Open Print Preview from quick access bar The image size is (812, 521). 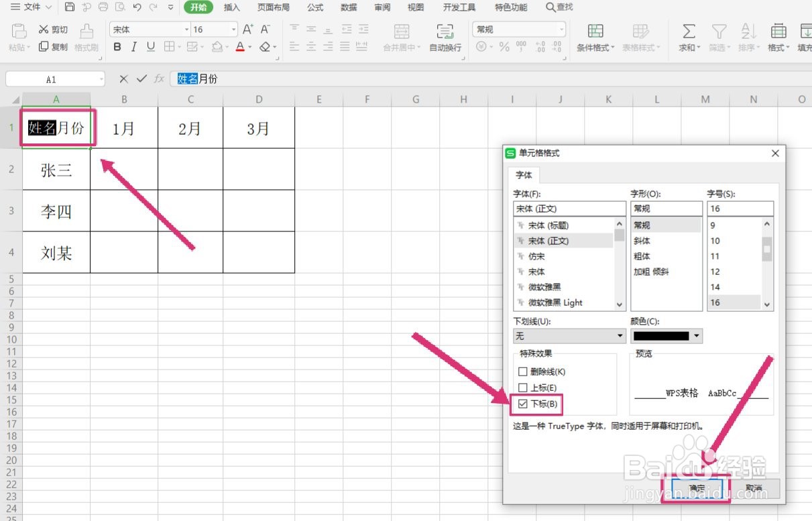119,7
